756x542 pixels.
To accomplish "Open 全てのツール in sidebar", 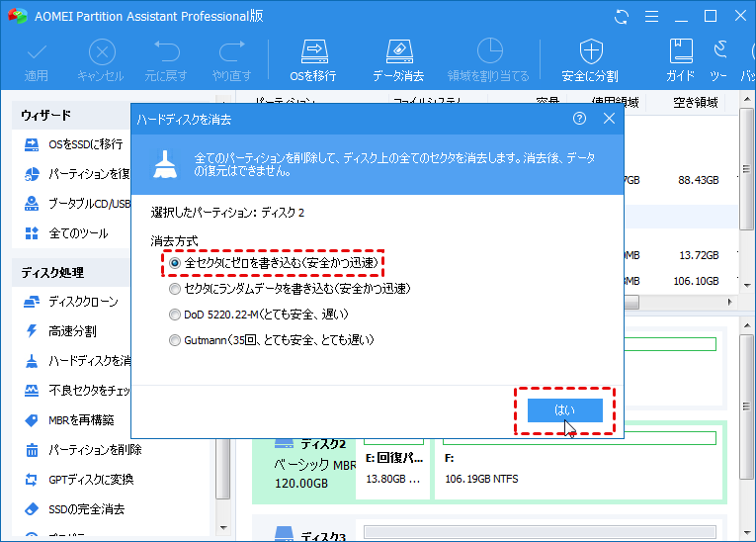I will click(66, 233).
